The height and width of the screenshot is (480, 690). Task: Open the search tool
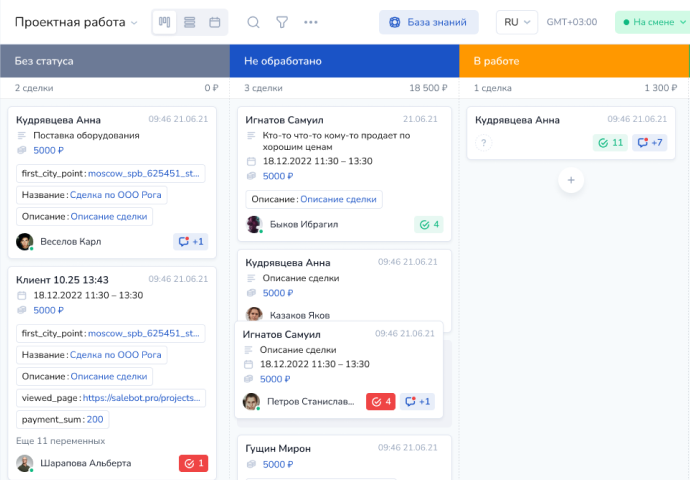coord(253,22)
